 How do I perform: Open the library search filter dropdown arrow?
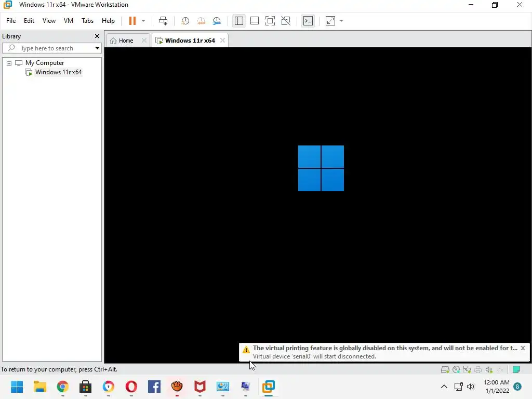pos(97,48)
